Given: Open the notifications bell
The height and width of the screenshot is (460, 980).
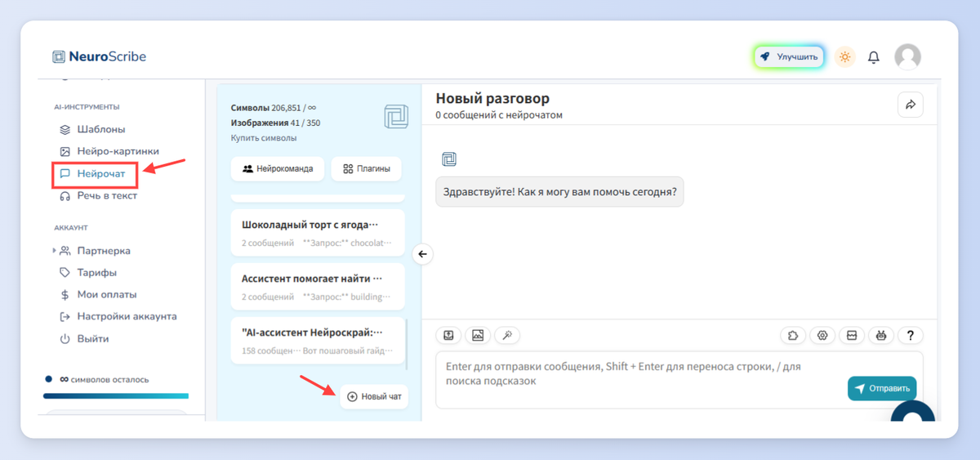Looking at the screenshot, I should click(x=874, y=57).
